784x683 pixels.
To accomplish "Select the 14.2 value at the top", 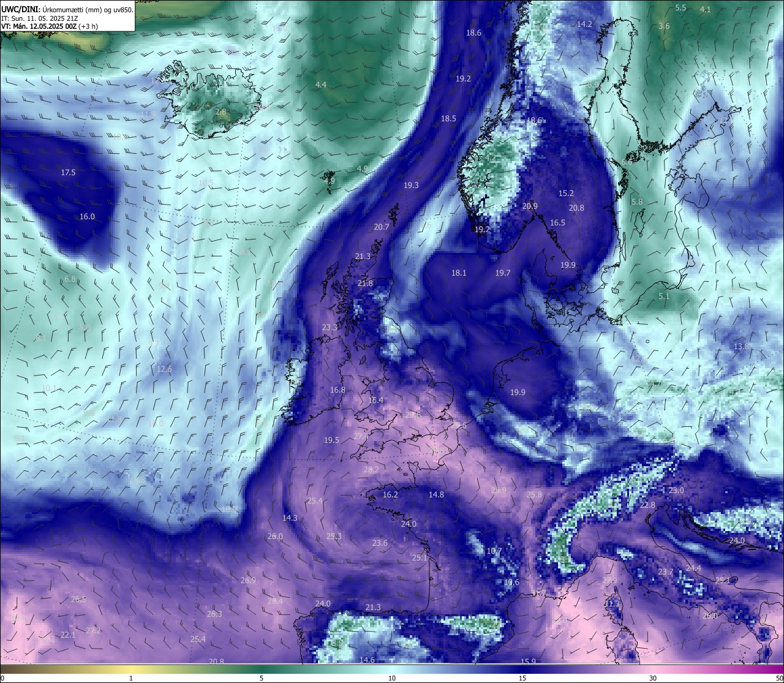I will tap(585, 25).
